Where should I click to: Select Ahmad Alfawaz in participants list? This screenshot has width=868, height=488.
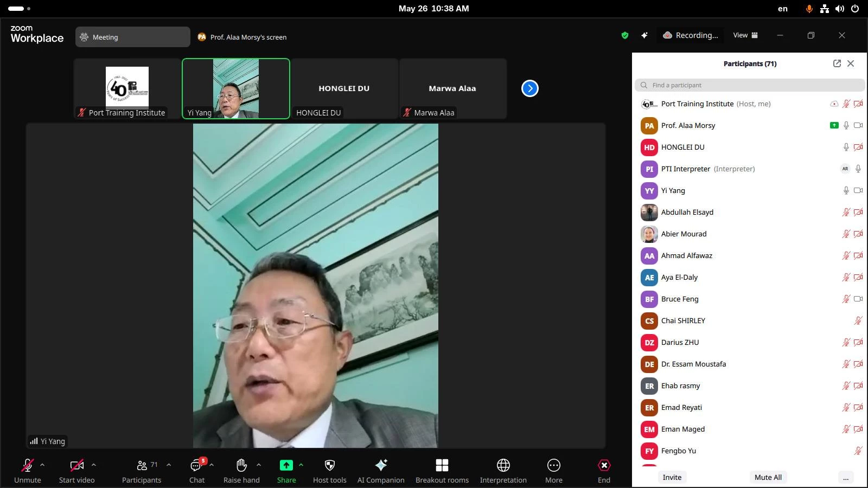point(750,255)
